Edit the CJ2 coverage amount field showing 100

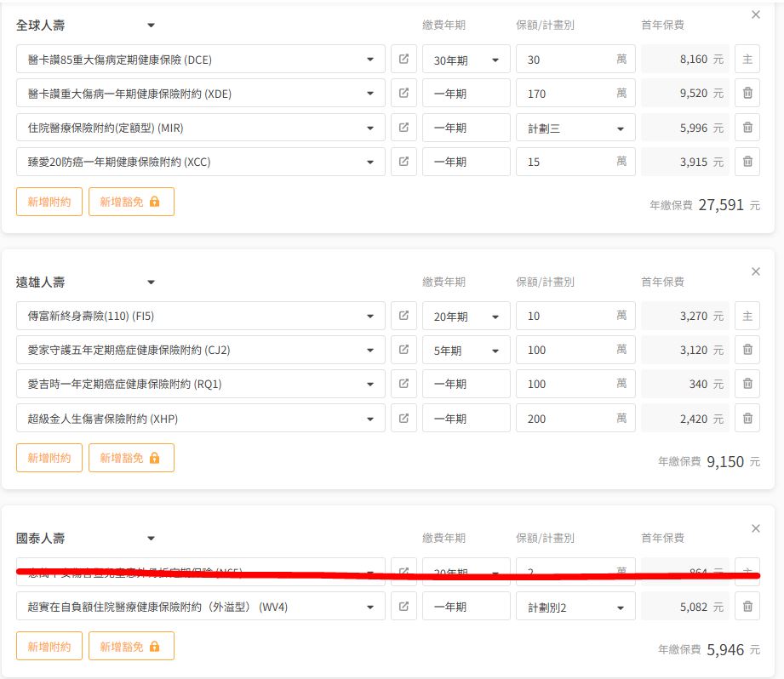[x=575, y=350]
